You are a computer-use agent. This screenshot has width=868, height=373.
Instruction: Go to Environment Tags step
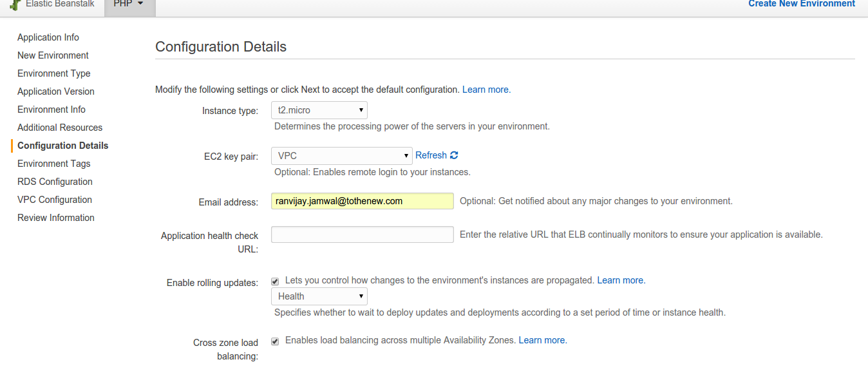[54, 164]
